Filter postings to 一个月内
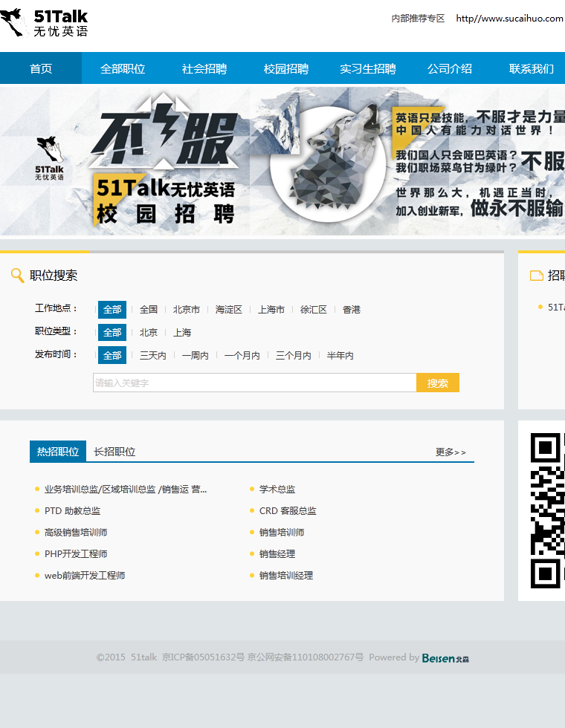The image size is (565, 728). point(242,355)
